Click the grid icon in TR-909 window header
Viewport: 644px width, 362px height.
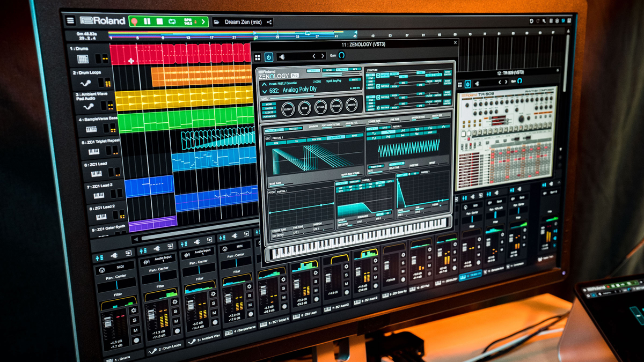point(460,85)
